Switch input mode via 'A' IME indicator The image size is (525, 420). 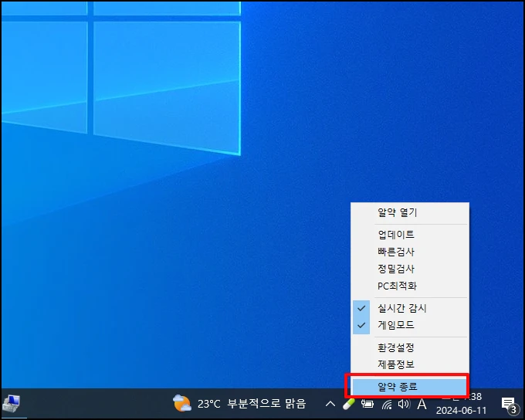coord(422,405)
